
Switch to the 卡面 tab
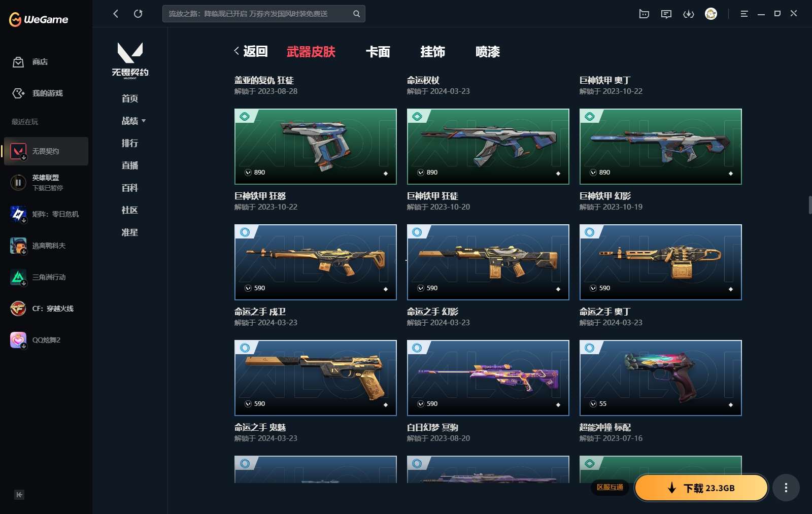[x=378, y=52]
